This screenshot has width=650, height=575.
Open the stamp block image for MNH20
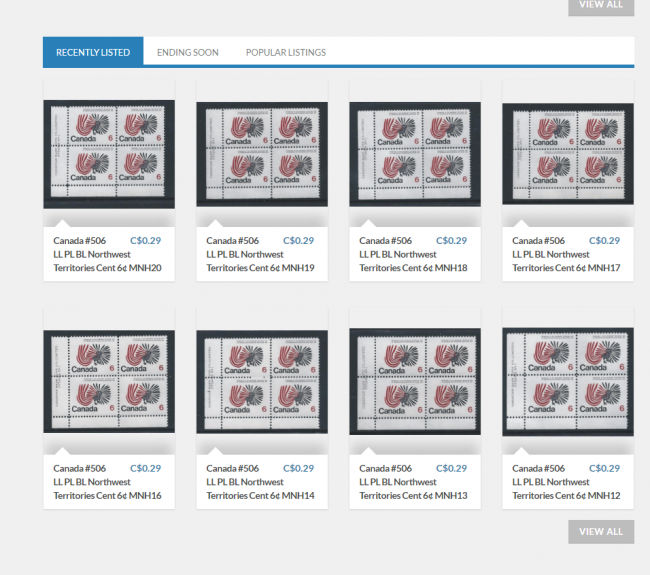point(109,154)
